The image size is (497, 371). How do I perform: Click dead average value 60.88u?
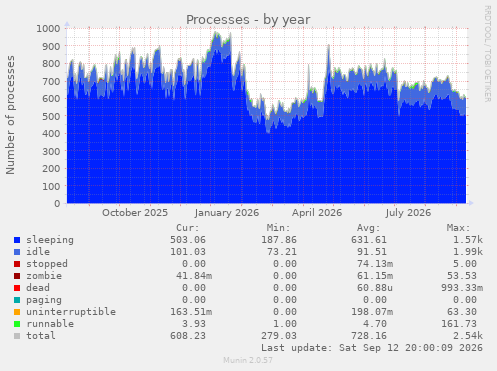(x=375, y=288)
